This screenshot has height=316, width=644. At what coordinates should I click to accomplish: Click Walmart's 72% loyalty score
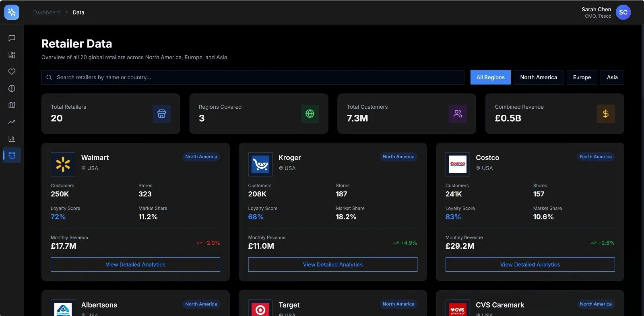(x=58, y=217)
